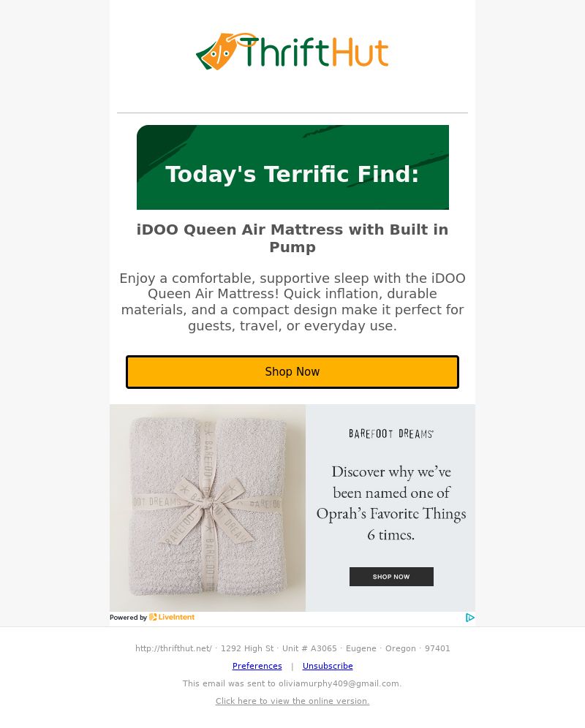The image size is (585, 728).
Task: Click the Today's Terrific Find banner
Action: pos(292,167)
